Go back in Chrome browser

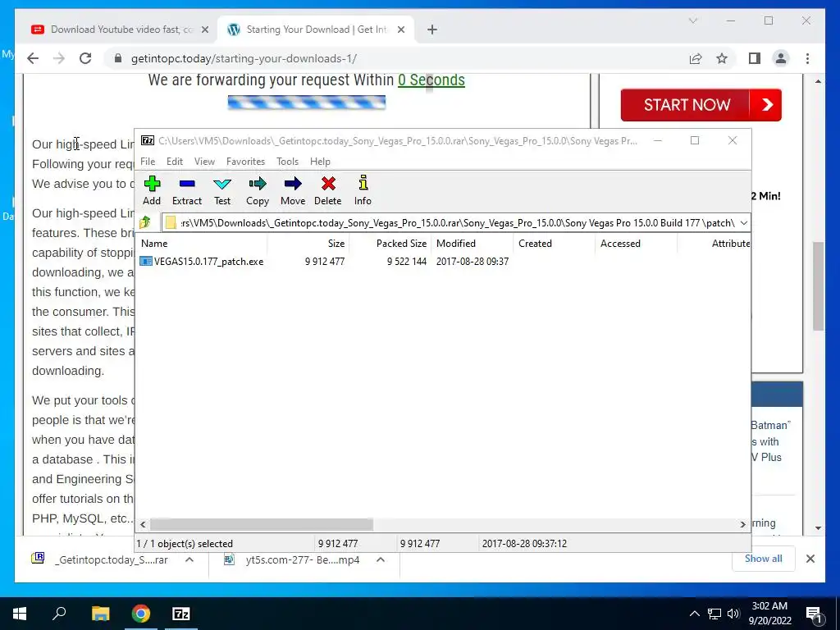click(33, 58)
